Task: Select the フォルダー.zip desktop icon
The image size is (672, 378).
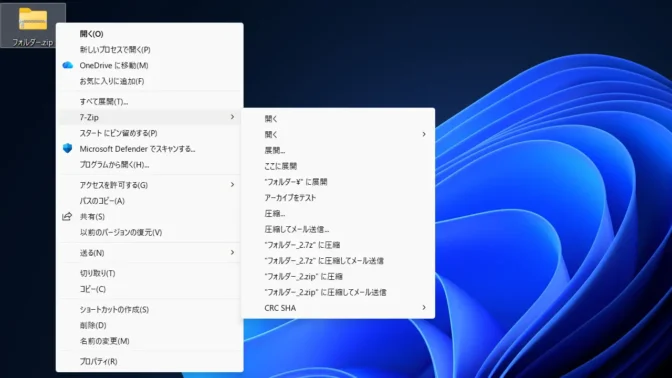Action: (x=33, y=25)
